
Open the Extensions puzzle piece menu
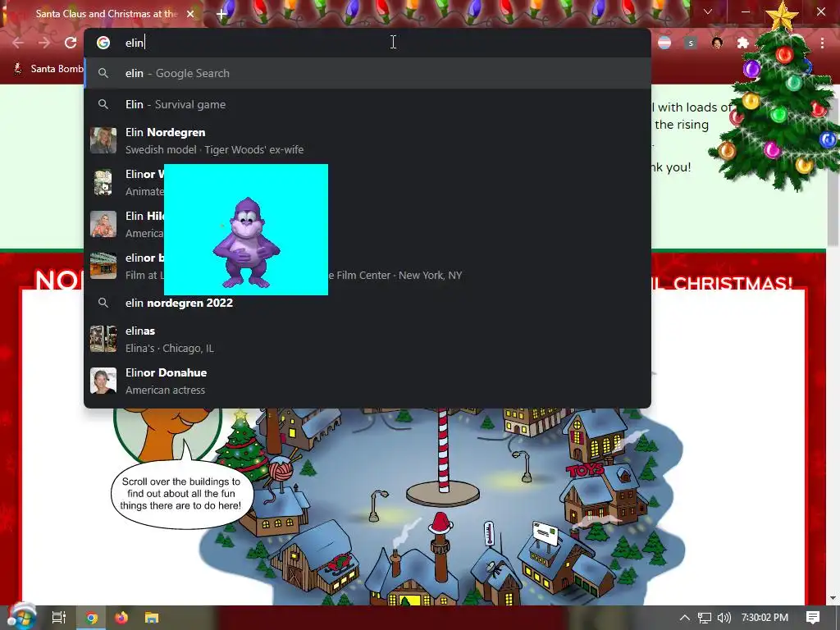point(743,43)
